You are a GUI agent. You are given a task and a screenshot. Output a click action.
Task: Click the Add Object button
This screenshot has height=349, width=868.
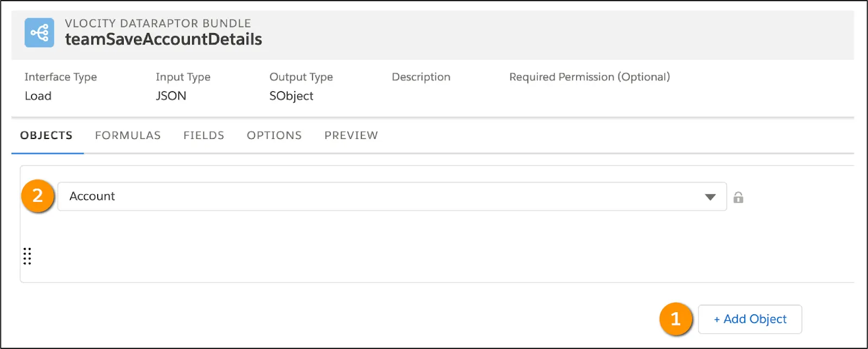(x=750, y=319)
